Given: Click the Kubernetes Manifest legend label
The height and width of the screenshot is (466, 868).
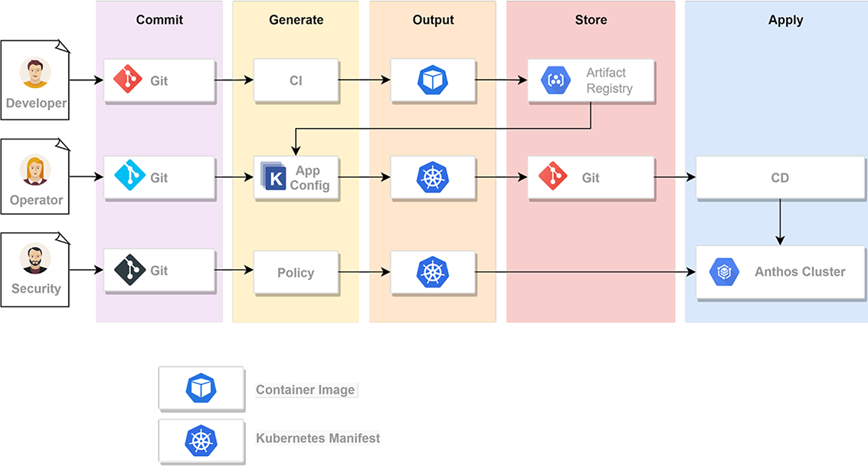Looking at the screenshot, I should 318,438.
